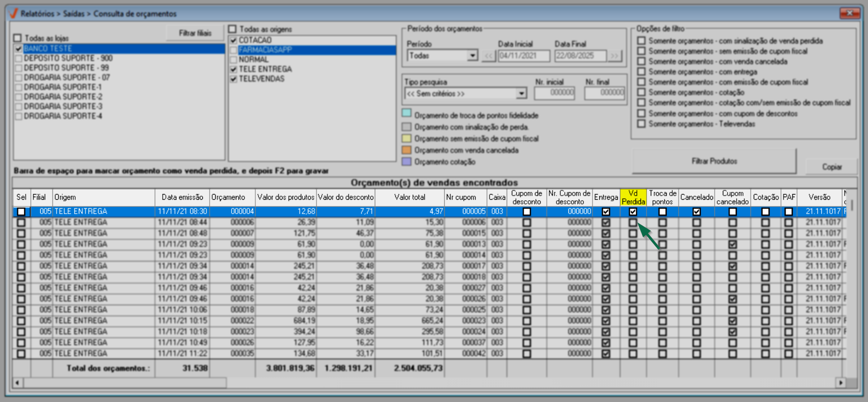Sort by the Vd Perdida column header
The width and height of the screenshot is (868, 402).
pos(633,197)
